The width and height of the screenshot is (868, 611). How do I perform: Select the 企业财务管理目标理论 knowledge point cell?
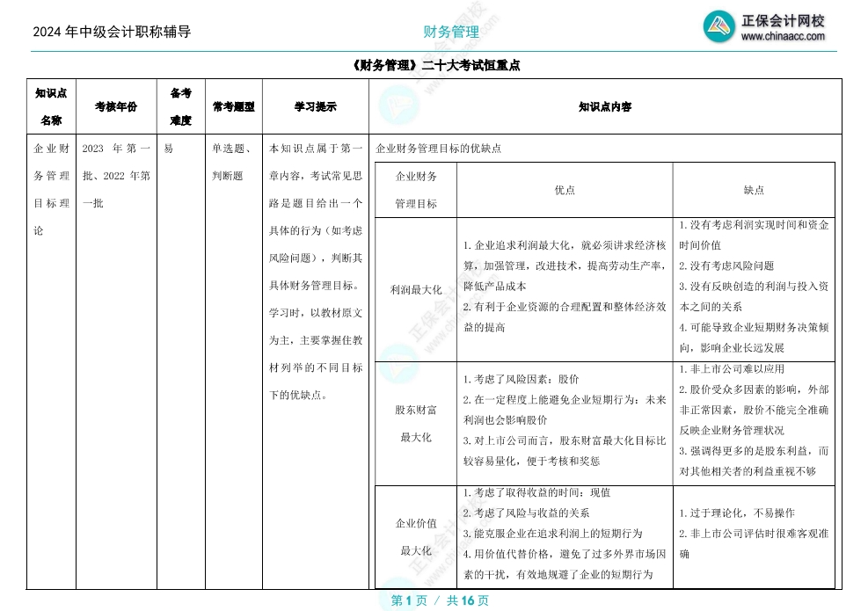pyautogui.click(x=51, y=186)
